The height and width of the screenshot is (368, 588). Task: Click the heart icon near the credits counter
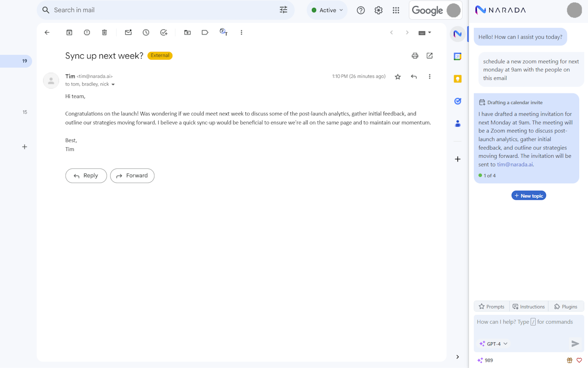[579, 360]
